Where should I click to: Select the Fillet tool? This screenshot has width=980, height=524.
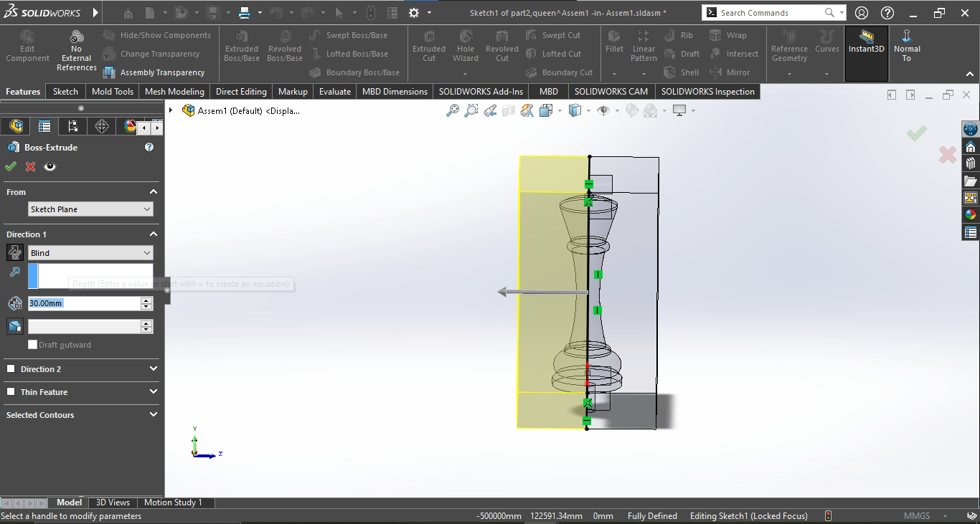coord(614,42)
